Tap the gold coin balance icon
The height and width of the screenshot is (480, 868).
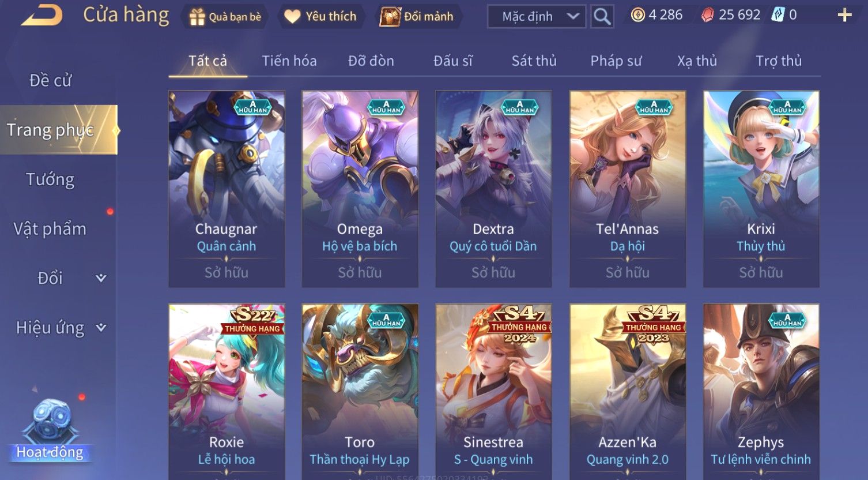tap(637, 15)
